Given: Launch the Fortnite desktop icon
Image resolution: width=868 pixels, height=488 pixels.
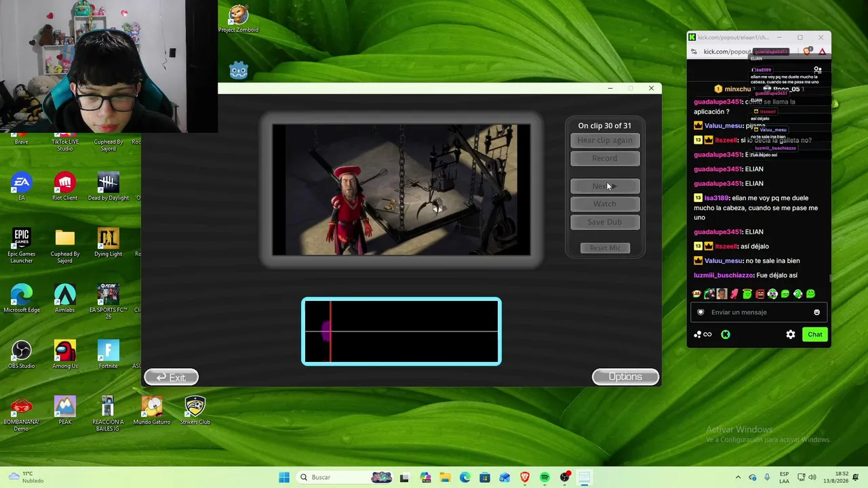Looking at the screenshot, I should pyautogui.click(x=108, y=354).
